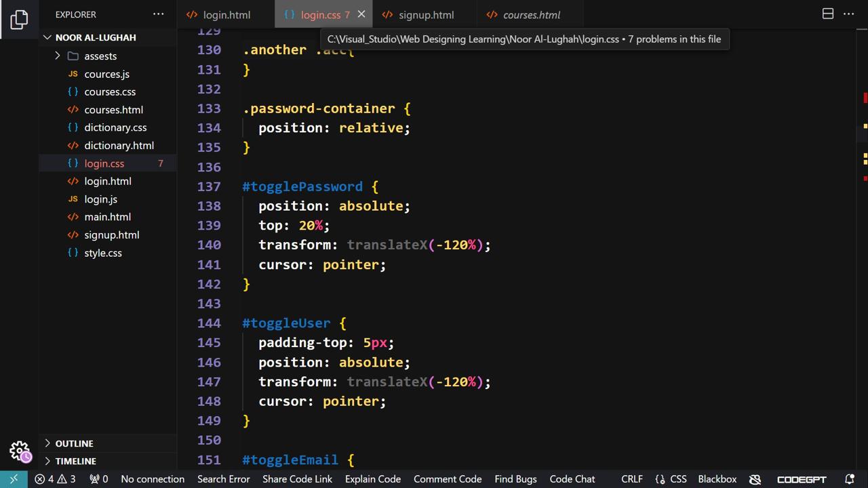This screenshot has height=488, width=868.
Task: Click 'top: 20%;' on line 139
Action: tap(294, 226)
